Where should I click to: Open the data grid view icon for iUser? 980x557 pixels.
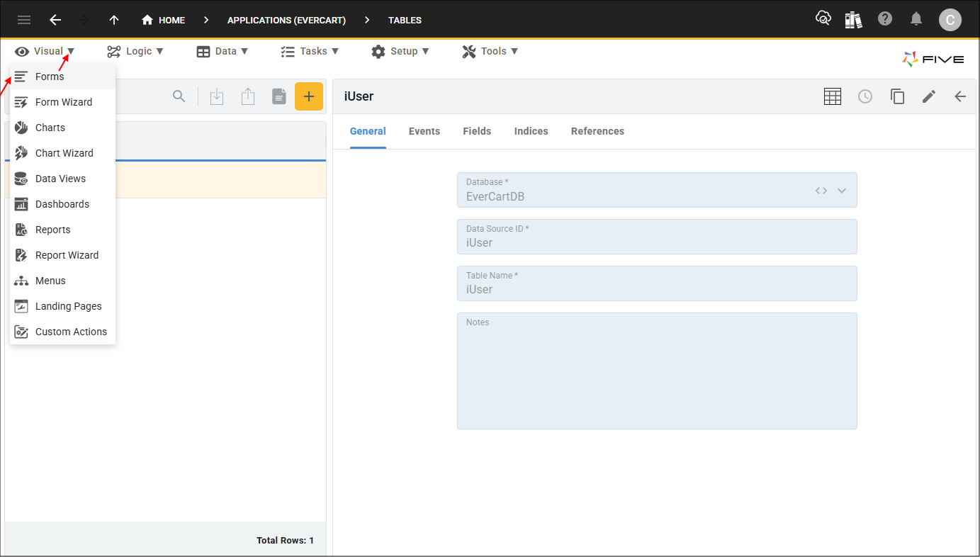coord(833,96)
